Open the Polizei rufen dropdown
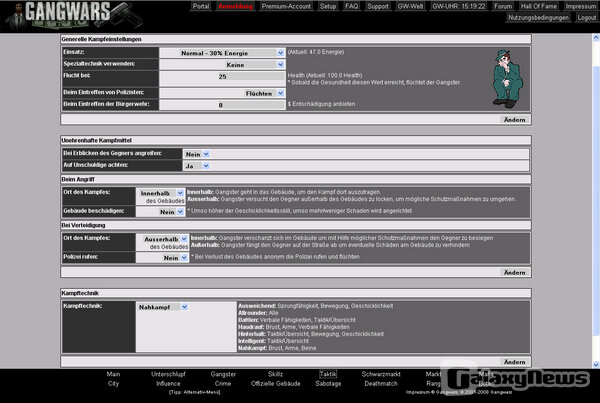 click(x=176, y=257)
